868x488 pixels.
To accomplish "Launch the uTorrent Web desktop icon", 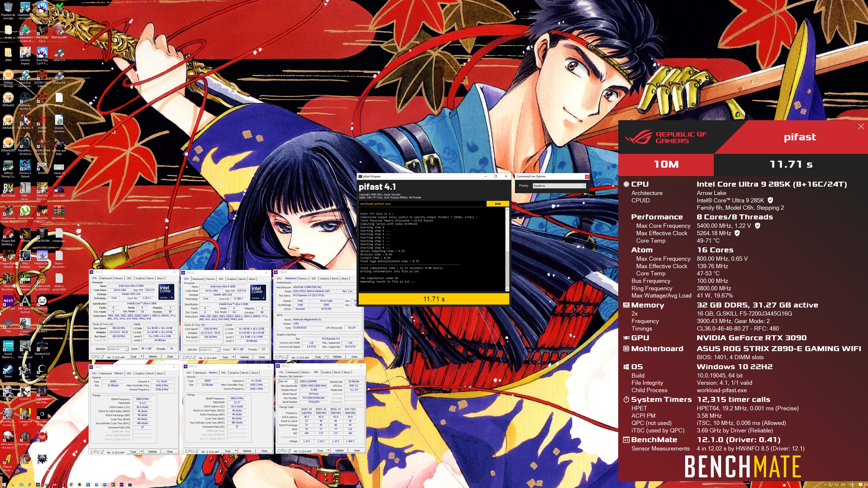I will tap(25, 212).
